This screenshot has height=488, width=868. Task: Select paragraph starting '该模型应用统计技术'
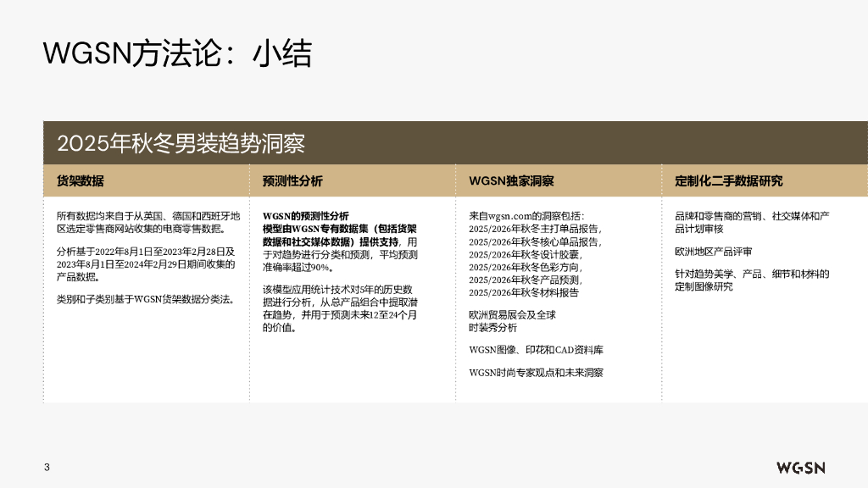coord(340,308)
